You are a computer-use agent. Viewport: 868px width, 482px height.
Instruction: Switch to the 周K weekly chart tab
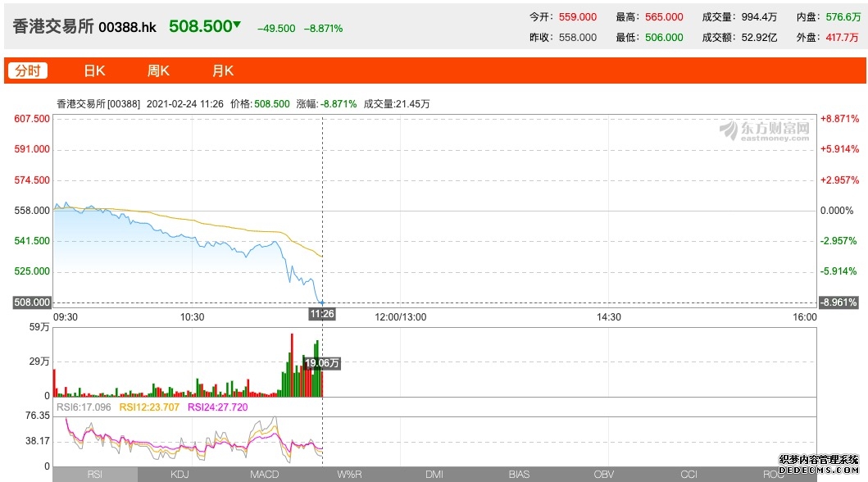tap(158, 70)
